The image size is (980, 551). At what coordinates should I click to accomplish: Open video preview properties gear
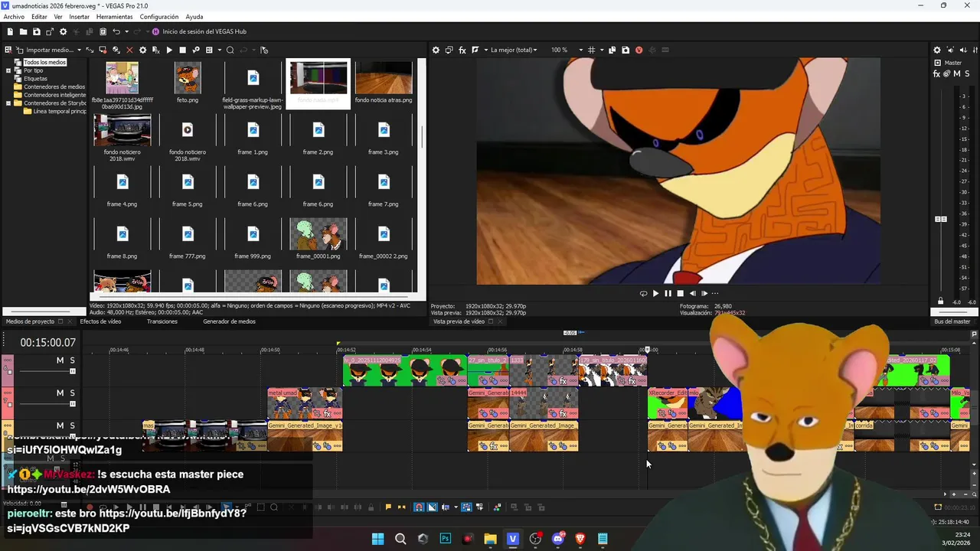click(x=436, y=50)
